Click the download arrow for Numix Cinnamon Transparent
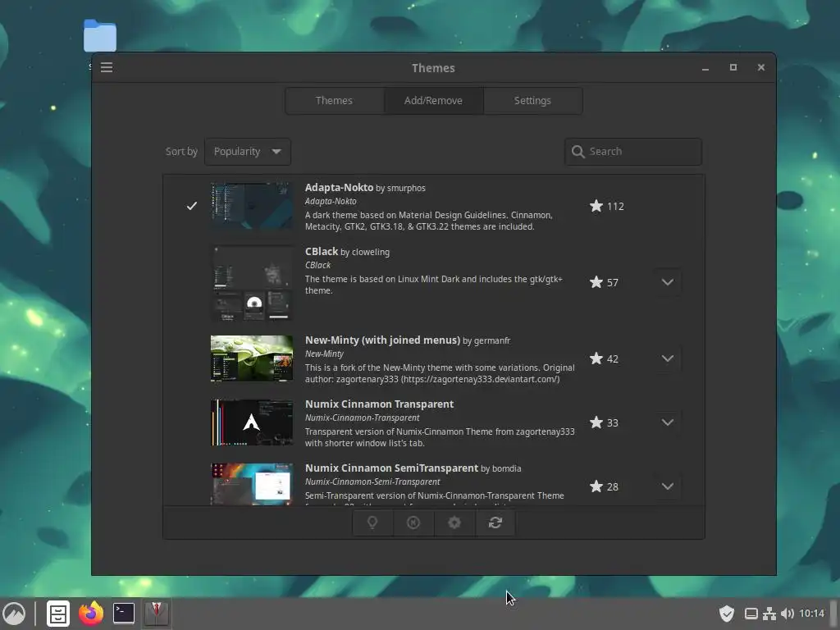The image size is (840, 630). pos(668,422)
